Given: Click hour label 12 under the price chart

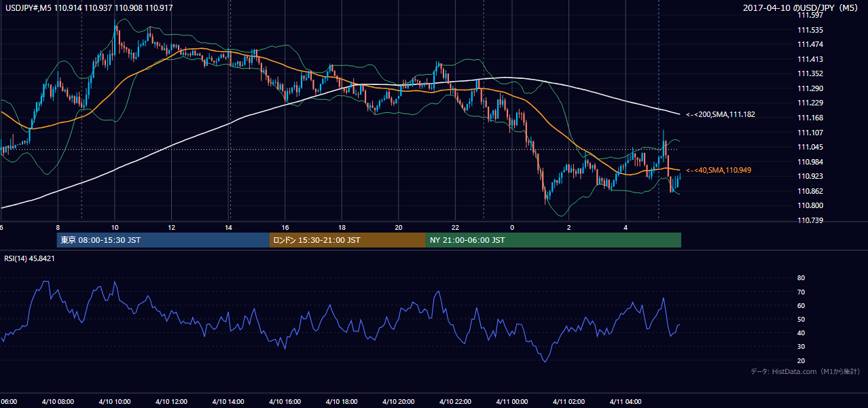Looking at the screenshot, I should tap(172, 228).
